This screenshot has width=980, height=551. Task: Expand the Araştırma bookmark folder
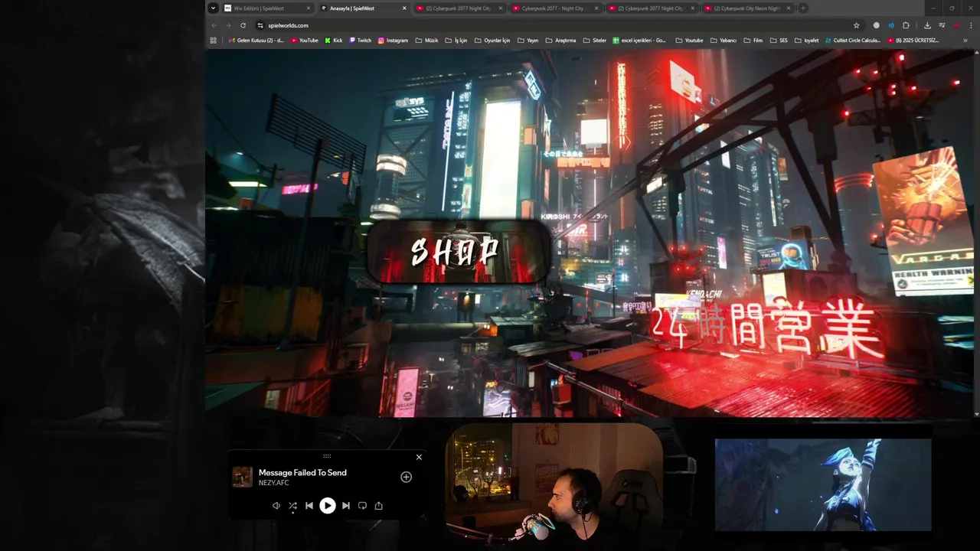(560, 40)
